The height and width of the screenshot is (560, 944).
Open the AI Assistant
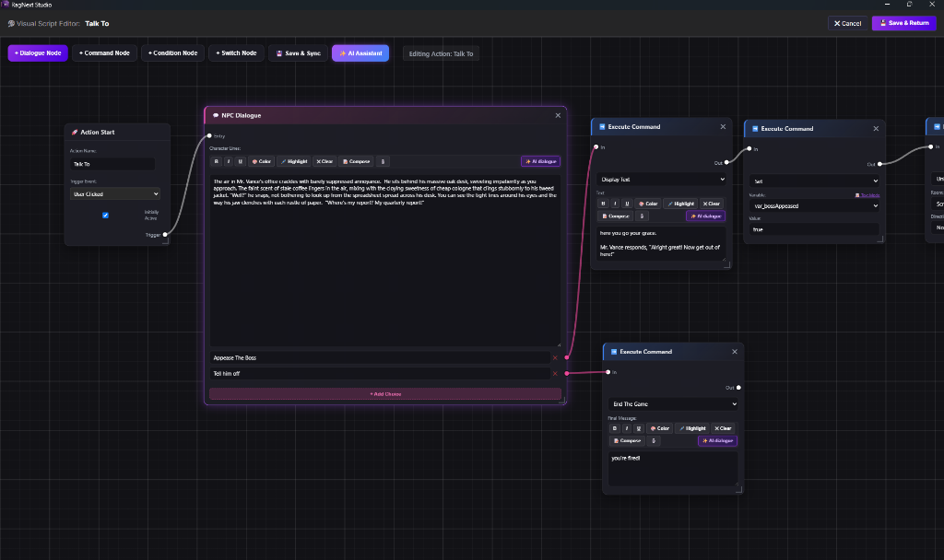[x=360, y=52]
